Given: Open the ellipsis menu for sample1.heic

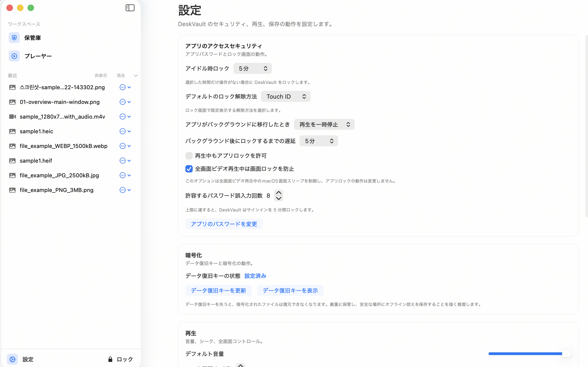Looking at the screenshot, I should [122, 131].
